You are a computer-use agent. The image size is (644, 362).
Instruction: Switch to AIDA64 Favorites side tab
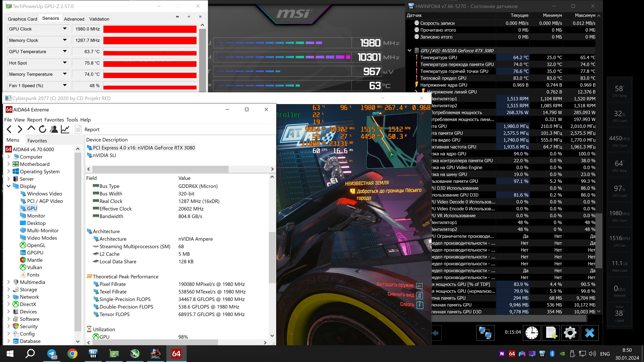pyautogui.click(x=37, y=141)
